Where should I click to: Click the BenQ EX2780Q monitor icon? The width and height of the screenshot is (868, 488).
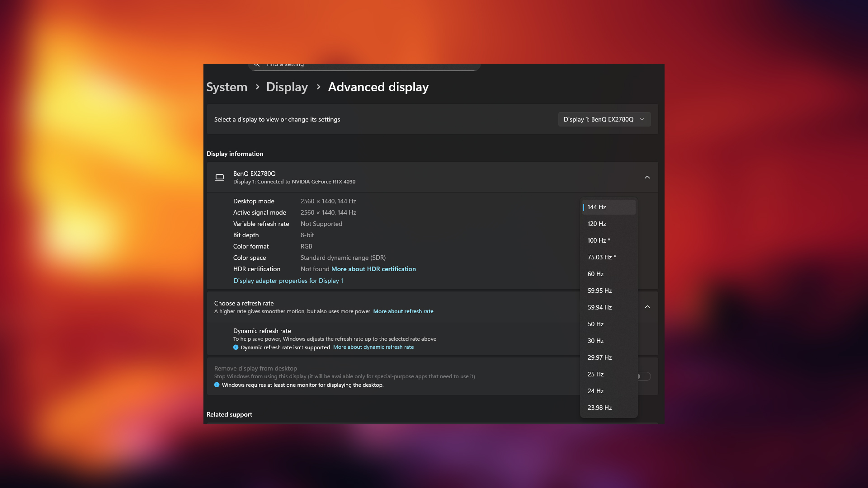point(220,177)
